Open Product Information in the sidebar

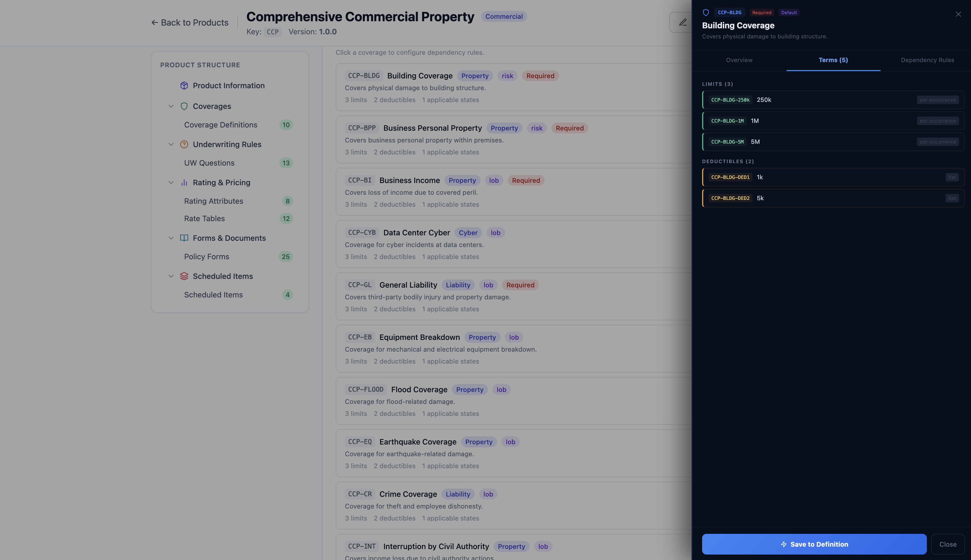(x=229, y=85)
